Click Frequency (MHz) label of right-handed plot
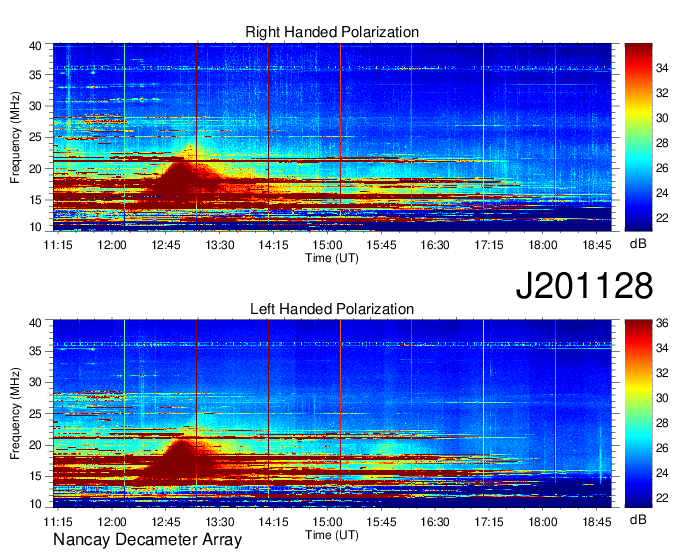 [x=15, y=137]
